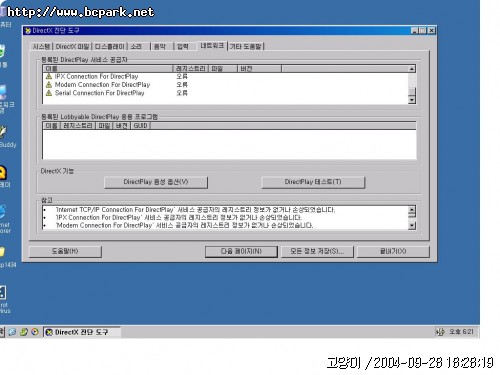
Task: Click the 버전 column header in the service provider list
Action: (x=259, y=69)
